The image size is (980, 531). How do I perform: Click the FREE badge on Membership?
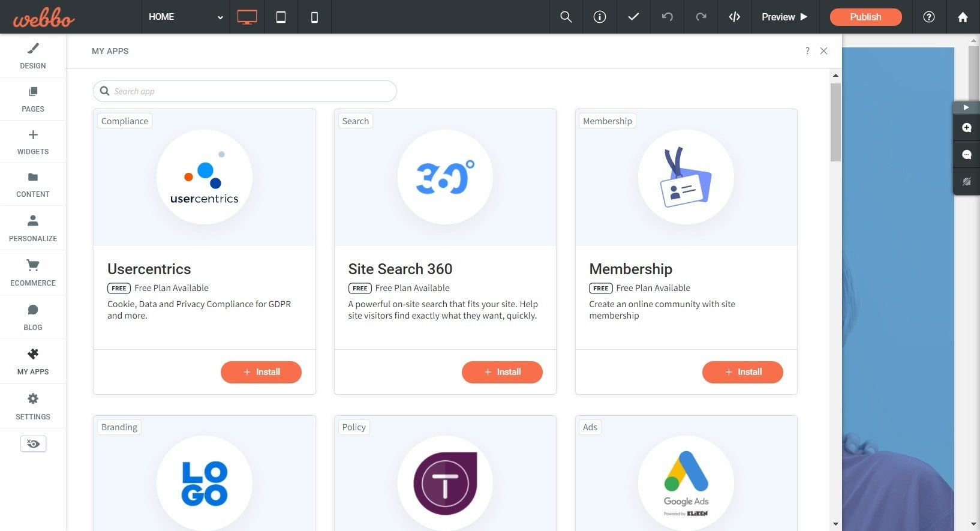click(x=601, y=288)
